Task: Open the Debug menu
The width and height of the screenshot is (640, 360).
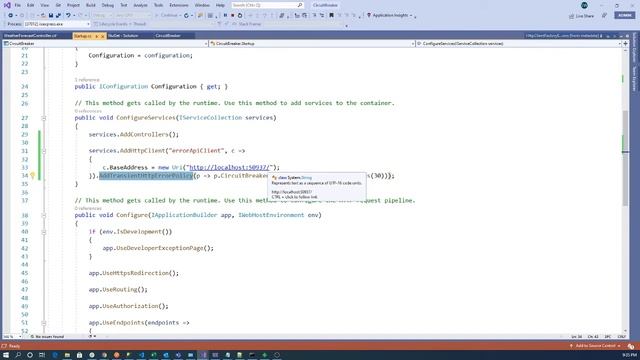Action: click(108, 5)
